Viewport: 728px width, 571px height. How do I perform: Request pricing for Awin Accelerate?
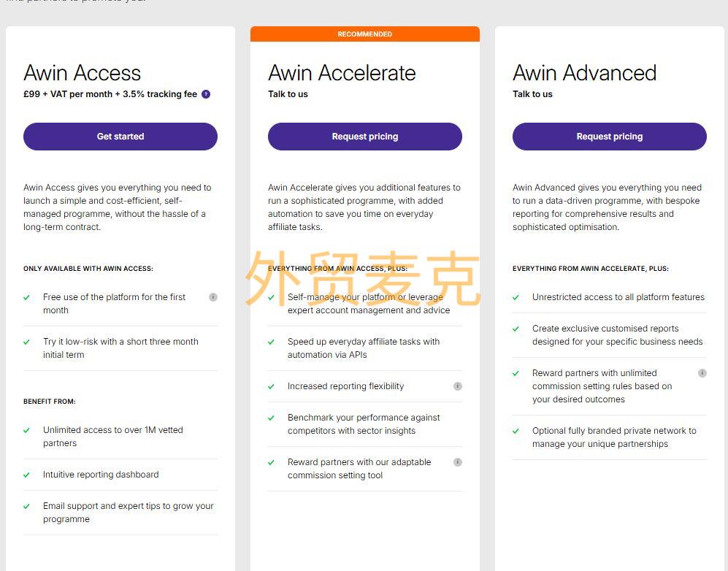click(x=365, y=137)
